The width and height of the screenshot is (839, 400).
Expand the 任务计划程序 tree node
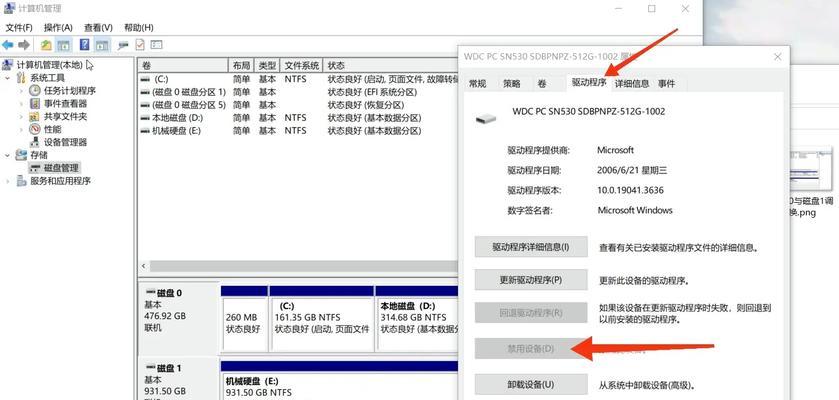21,91
